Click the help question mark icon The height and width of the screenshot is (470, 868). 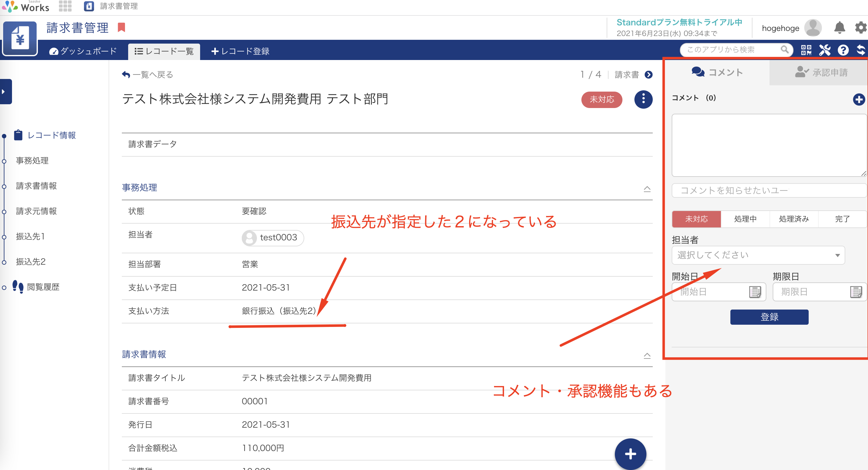click(x=843, y=50)
